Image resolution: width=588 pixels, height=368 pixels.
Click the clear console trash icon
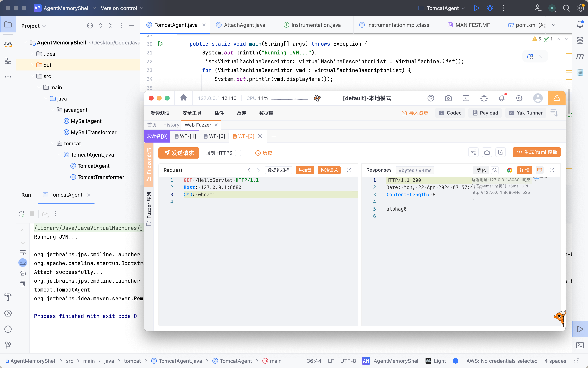click(23, 284)
